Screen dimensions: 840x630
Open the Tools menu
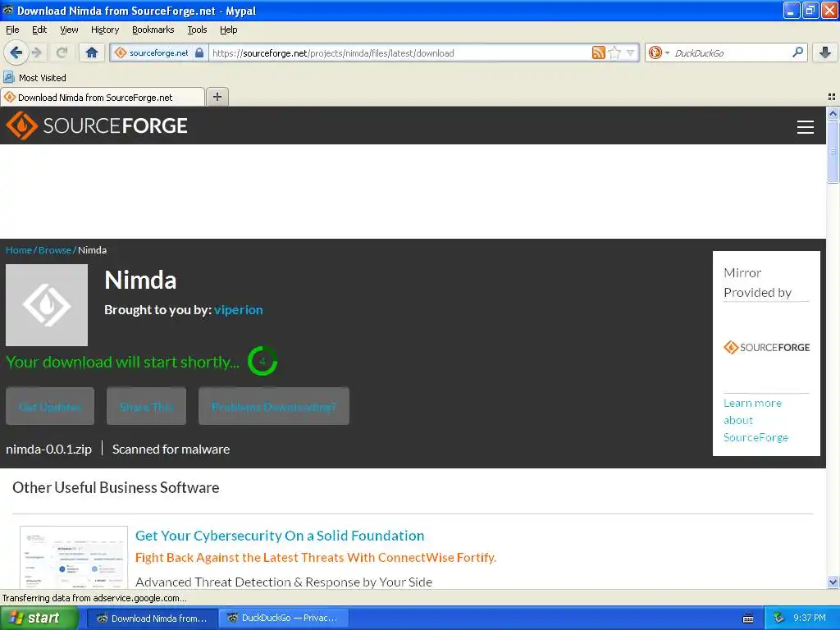coord(197,30)
